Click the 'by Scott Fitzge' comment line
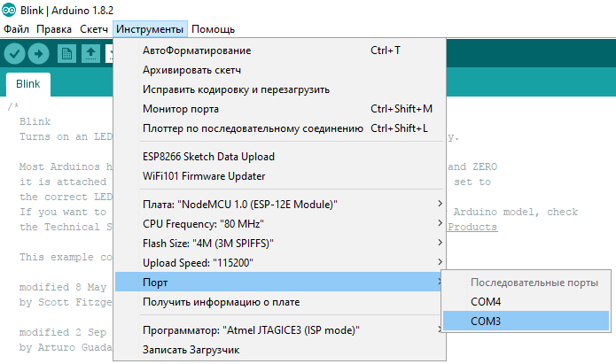616x364 pixels. (66, 302)
